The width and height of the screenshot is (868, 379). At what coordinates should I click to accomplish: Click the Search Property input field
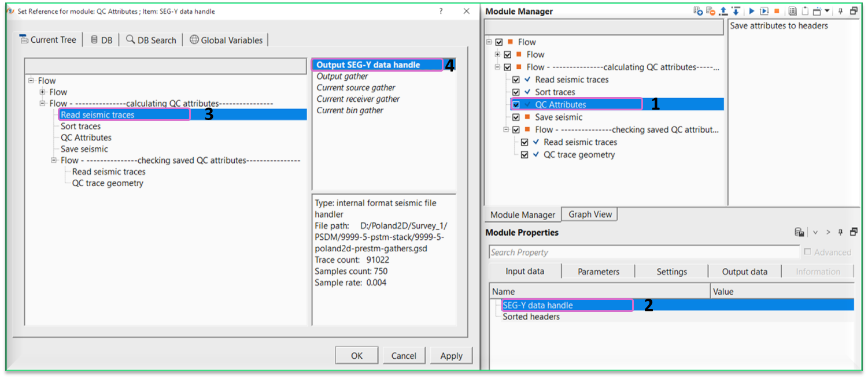tap(644, 252)
